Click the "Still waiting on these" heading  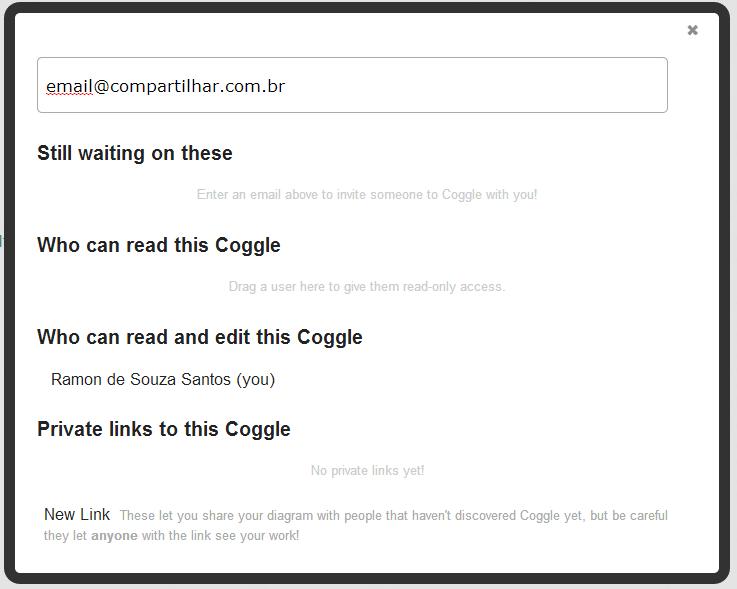(x=135, y=153)
